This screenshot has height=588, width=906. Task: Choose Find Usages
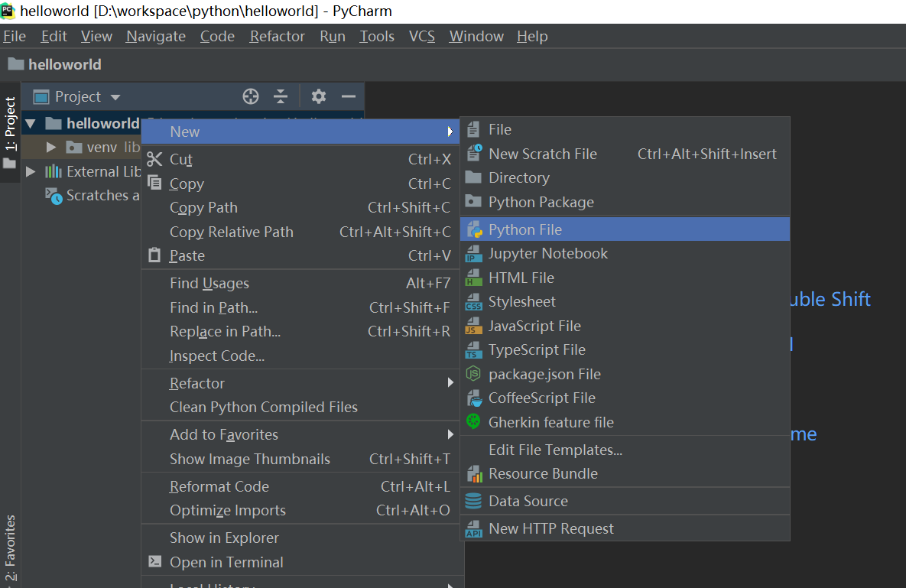[300, 283]
